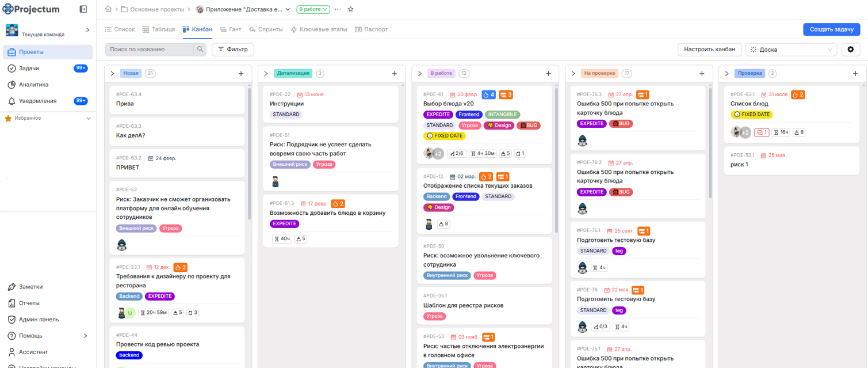
Task: Switch to the Гант tab
Action: click(x=231, y=29)
